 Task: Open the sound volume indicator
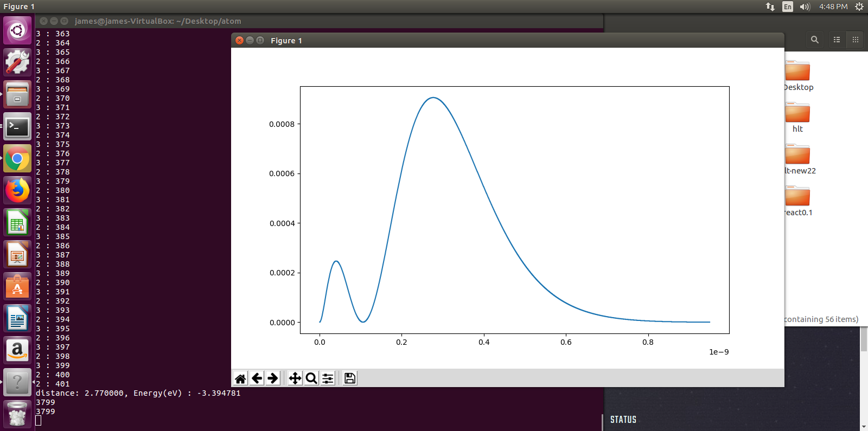[x=805, y=7]
